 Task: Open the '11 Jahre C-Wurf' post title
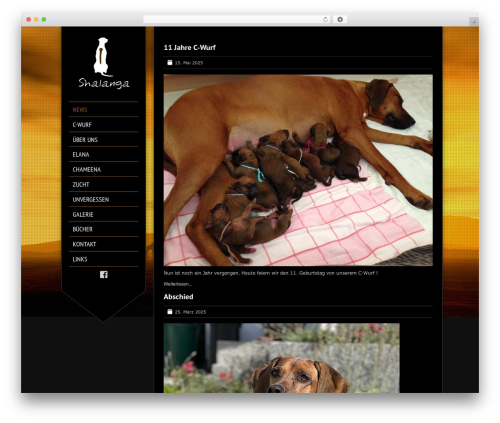[x=190, y=48]
